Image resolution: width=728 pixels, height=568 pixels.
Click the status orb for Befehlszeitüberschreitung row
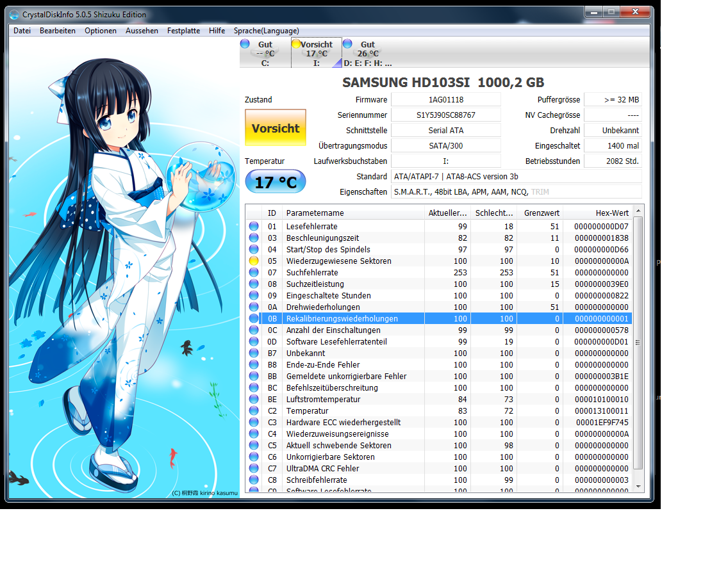254,387
